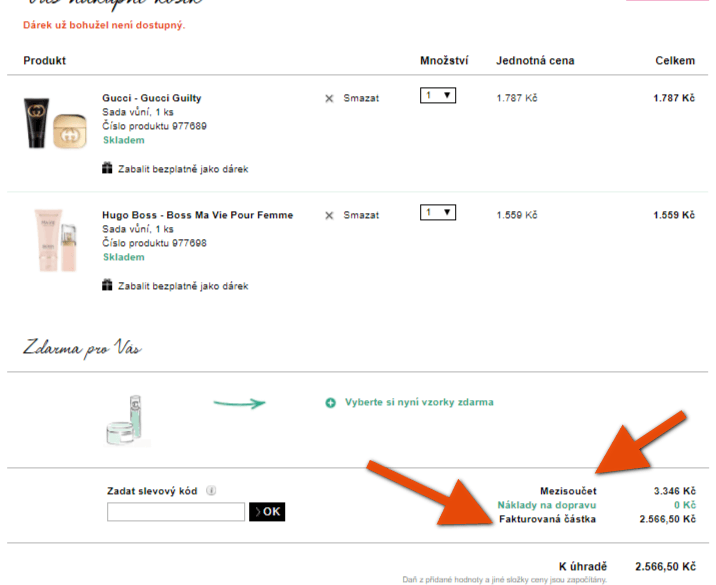
Task: Open quantity dropdown for Boss Ma Vie
Action: 438,212
